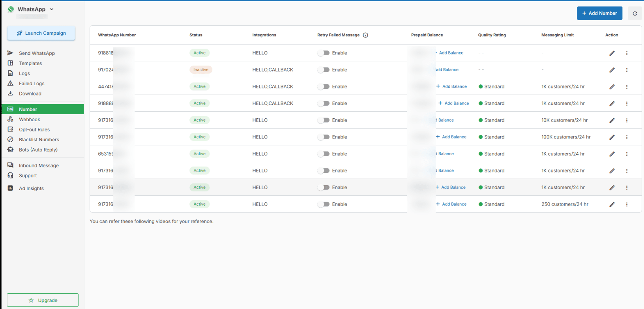Image resolution: width=644 pixels, height=309 pixels.
Task: Toggle retry failed message for 918818
Action: pos(324,53)
